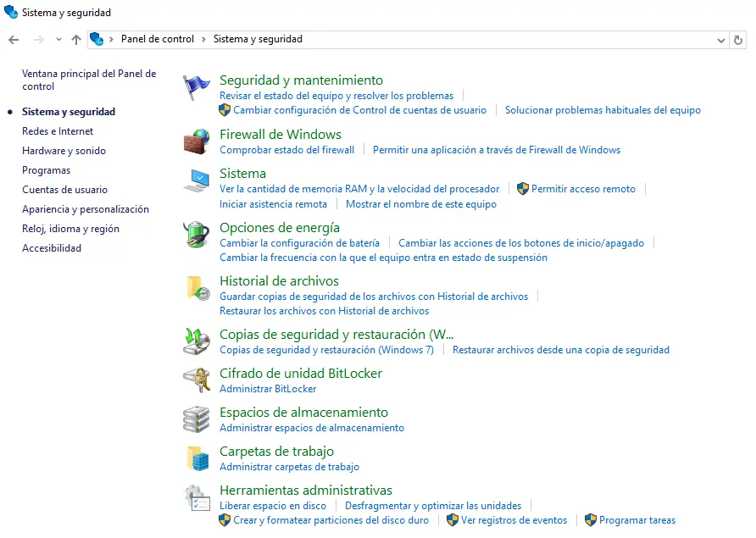Open Liberar espacio en disco link
Image resolution: width=756 pixels, height=538 pixels.
pyautogui.click(x=272, y=506)
